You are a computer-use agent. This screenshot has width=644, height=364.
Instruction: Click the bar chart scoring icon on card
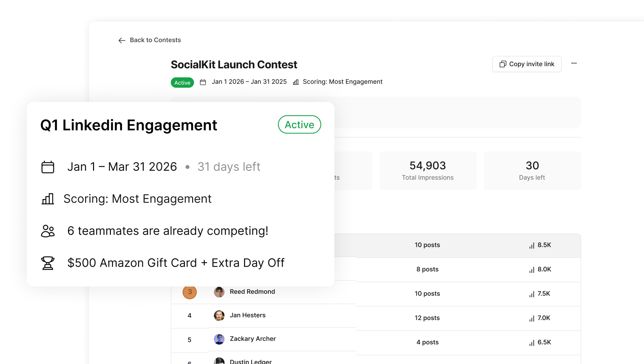tap(48, 199)
